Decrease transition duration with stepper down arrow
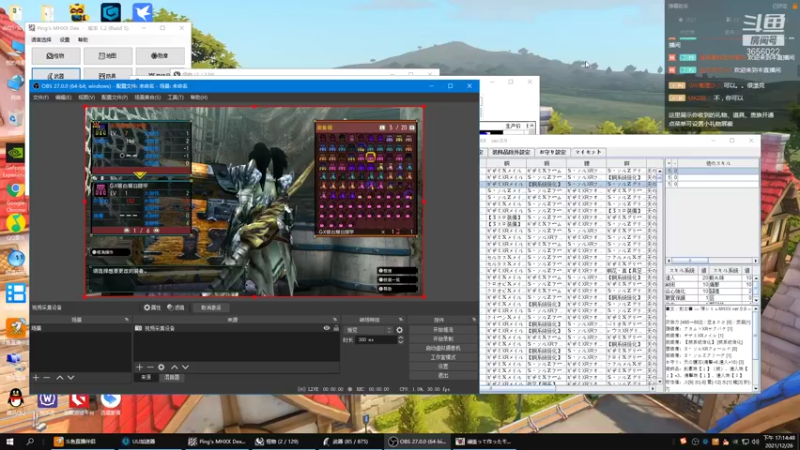This screenshot has width=800, height=450. click(x=401, y=342)
